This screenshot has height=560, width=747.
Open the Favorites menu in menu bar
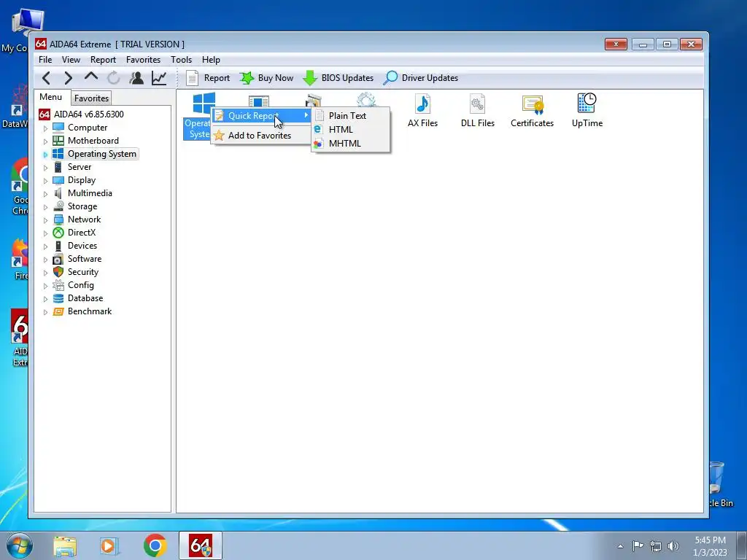(143, 60)
